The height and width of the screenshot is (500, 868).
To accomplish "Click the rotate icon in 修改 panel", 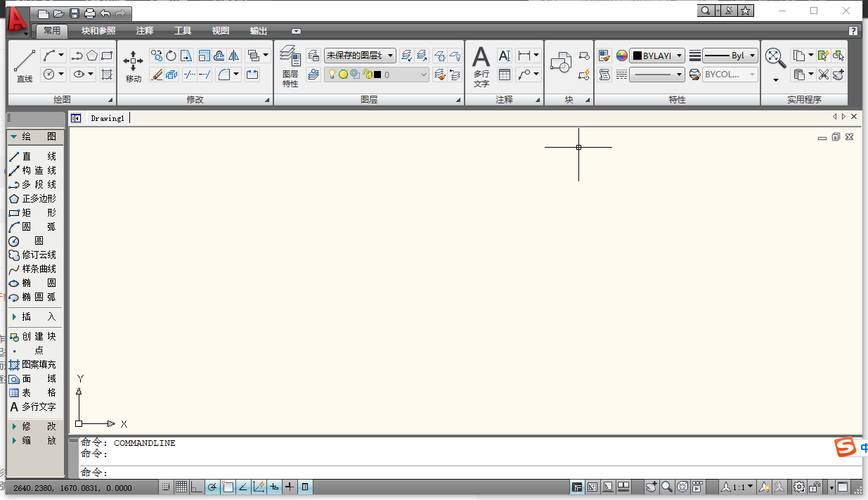I will click(171, 56).
